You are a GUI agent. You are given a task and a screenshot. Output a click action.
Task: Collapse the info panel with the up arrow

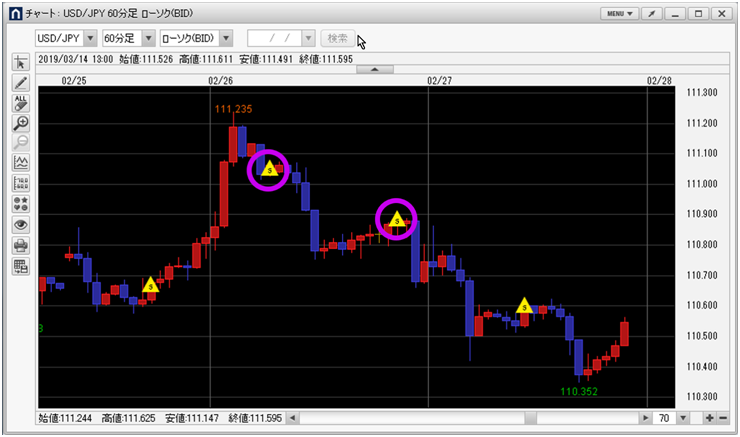click(375, 69)
